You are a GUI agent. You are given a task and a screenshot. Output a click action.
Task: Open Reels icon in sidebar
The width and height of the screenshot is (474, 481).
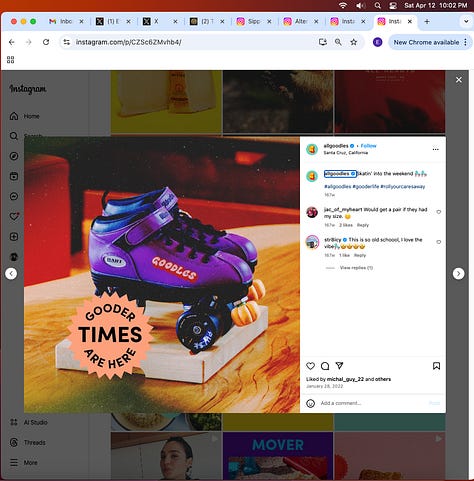coord(14,176)
